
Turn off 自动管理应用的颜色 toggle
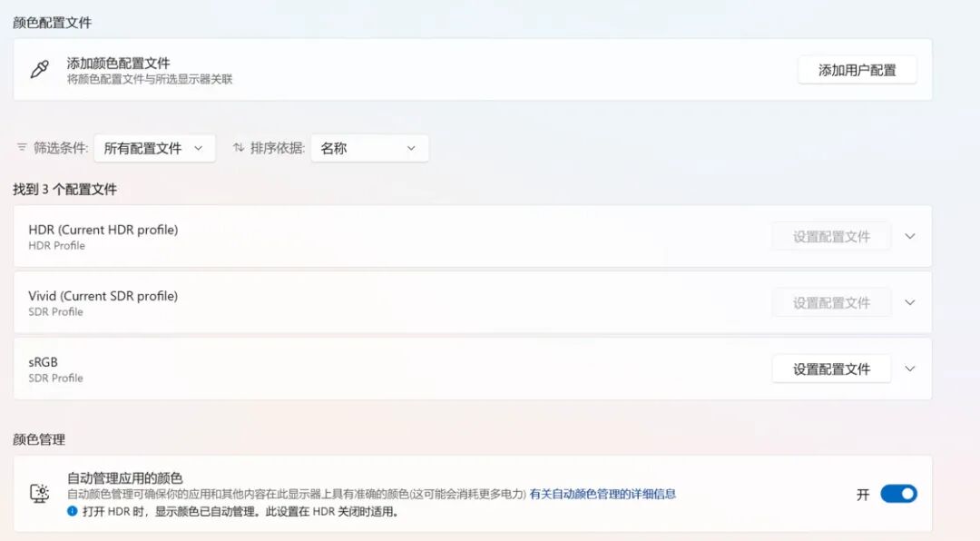pos(898,494)
